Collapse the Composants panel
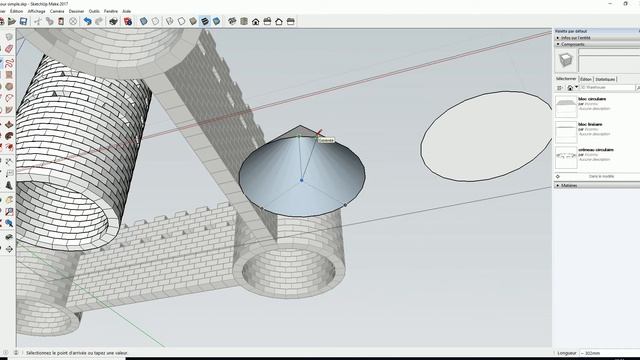640x360 pixels. (x=597, y=44)
